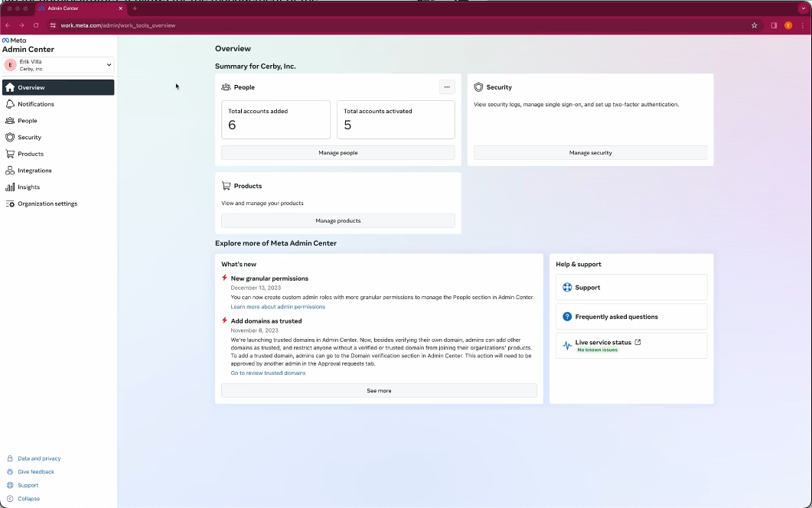This screenshot has height=508, width=812.
Task: Click the Manage people button
Action: point(338,153)
